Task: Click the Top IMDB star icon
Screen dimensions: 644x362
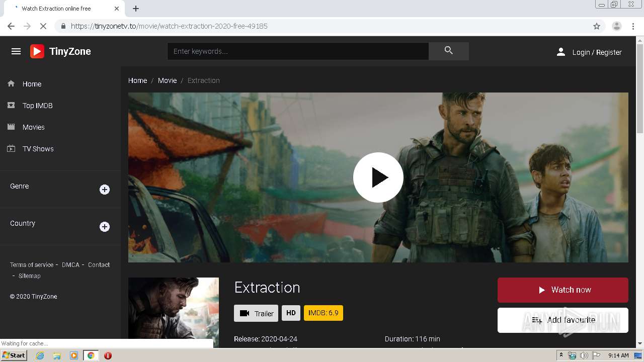Action: [x=11, y=105]
